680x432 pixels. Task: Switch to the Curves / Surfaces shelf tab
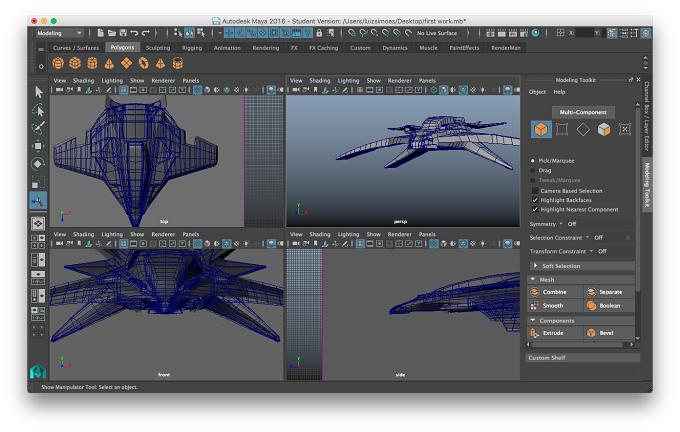(x=76, y=48)
